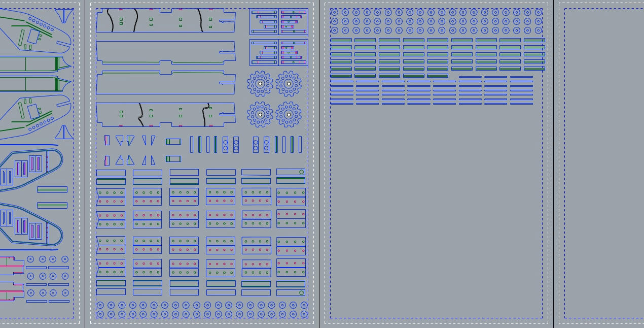Select the topmost long panel with black curved lines
The width and height of the screenshot is (644, 328).
click(166, 20)
